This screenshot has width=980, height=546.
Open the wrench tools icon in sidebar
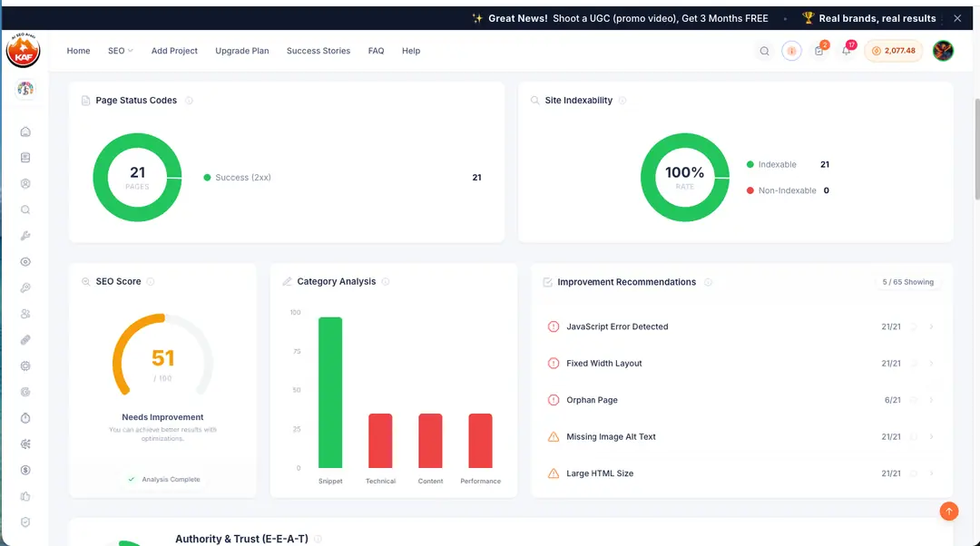(25, 236)
